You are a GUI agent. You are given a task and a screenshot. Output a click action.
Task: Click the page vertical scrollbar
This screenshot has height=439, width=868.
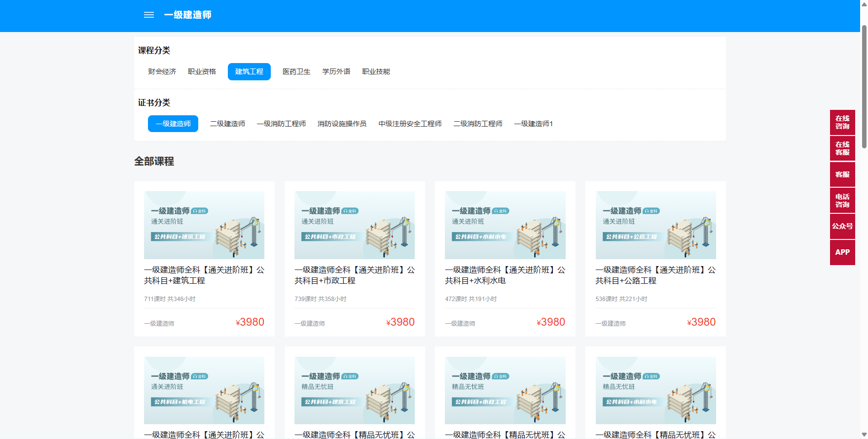click(x=864, y=86)
